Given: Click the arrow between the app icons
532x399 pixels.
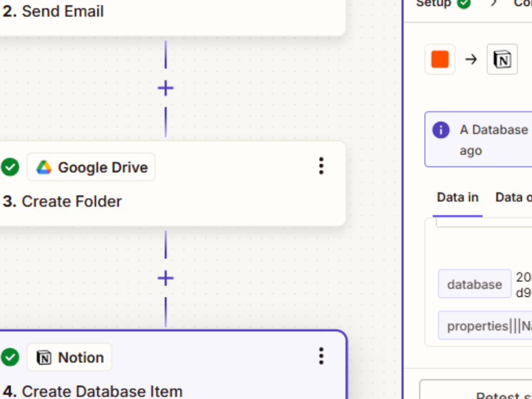Looking at the screenshot, I should coord(471,60).
